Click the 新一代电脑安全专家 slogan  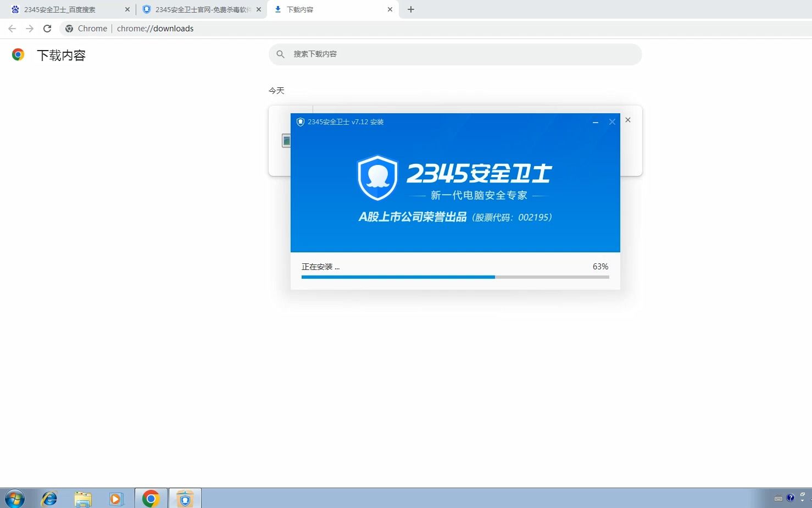tap(479, 195)
